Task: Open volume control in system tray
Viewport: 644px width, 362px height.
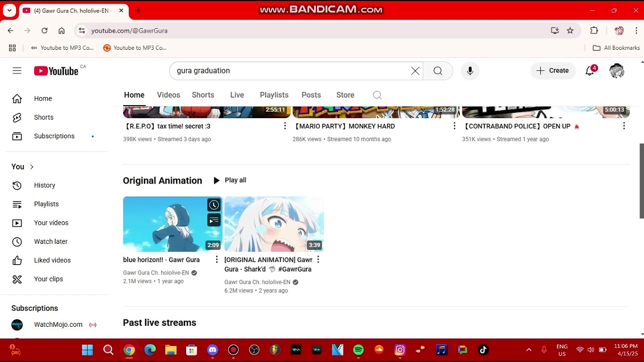Action: pyautogui.click(x=591, y=350)
